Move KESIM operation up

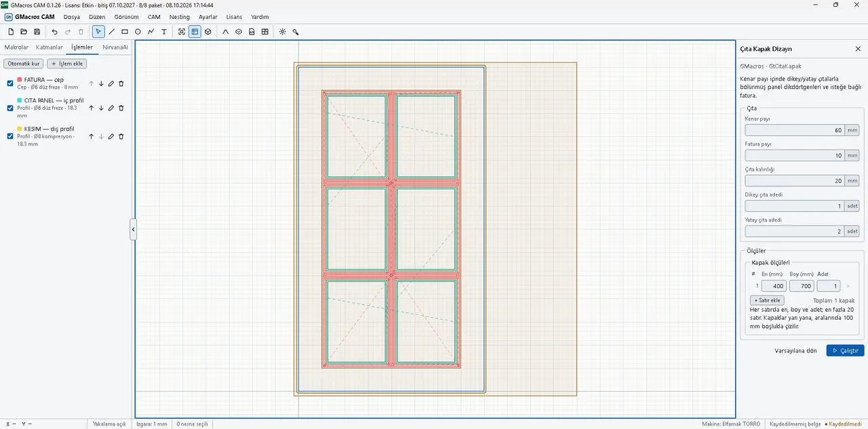tap(91, 136)
